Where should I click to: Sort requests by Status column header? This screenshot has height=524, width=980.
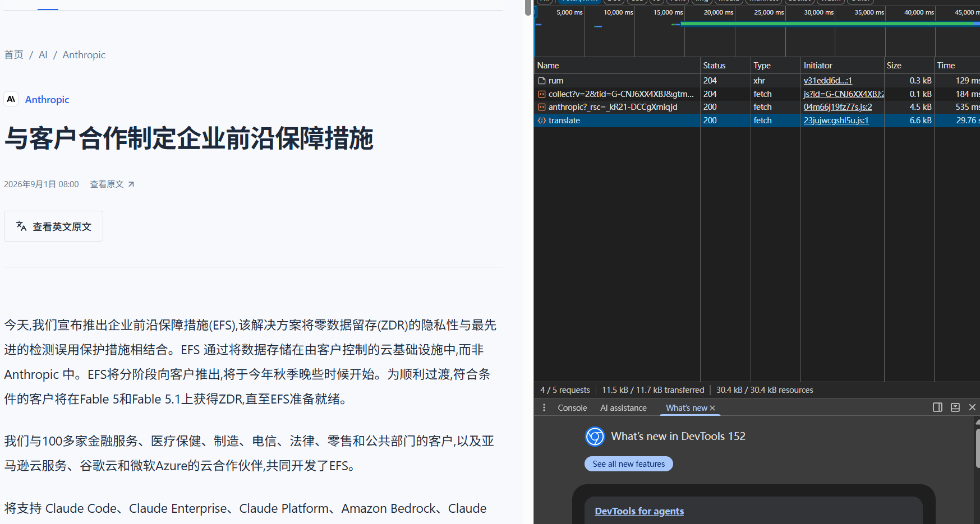725,66
